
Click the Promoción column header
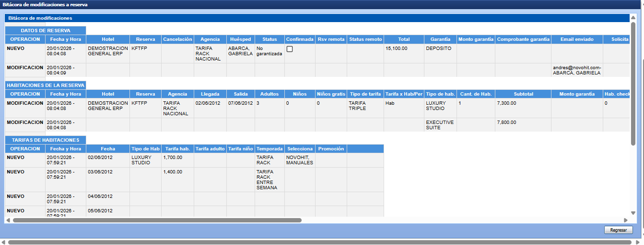(331, 149)
